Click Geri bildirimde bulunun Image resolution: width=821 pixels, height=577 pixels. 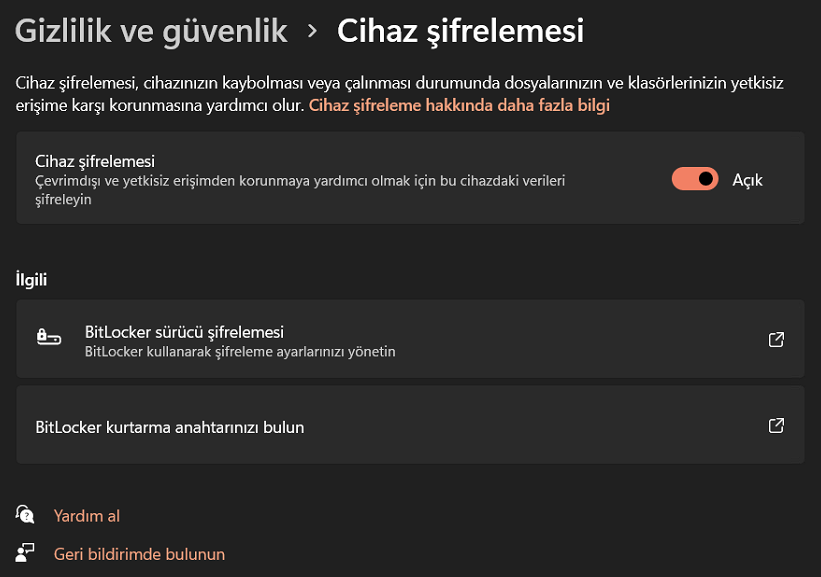point(139,554)
